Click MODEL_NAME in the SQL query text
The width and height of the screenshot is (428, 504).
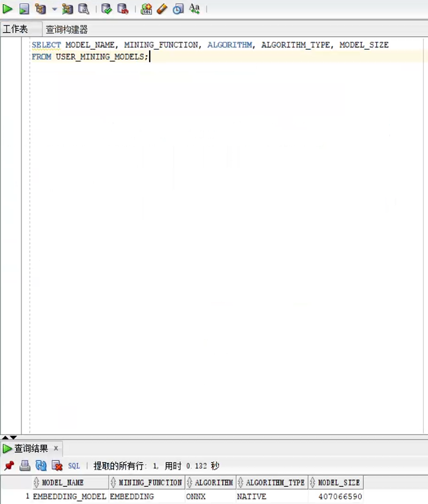(90, 44)
